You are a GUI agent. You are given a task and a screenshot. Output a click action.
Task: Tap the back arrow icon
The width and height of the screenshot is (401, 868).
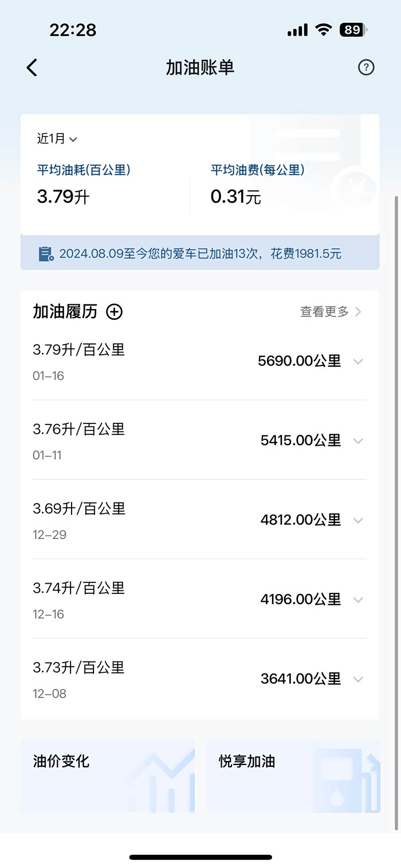click(x=32, y=68)
